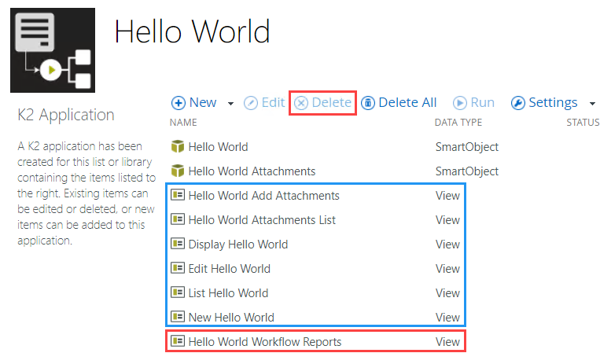
Task: Sort by the NAME column header
Action: 183,123
